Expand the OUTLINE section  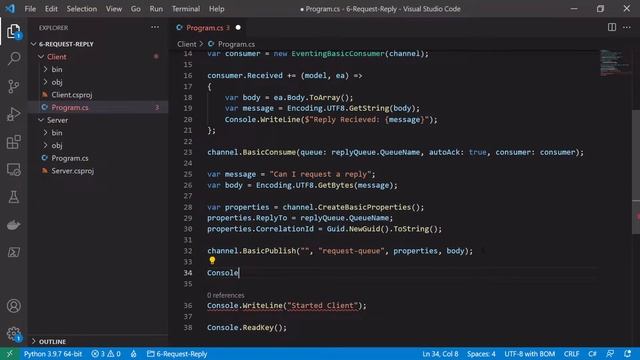click(x=98, y=341)
